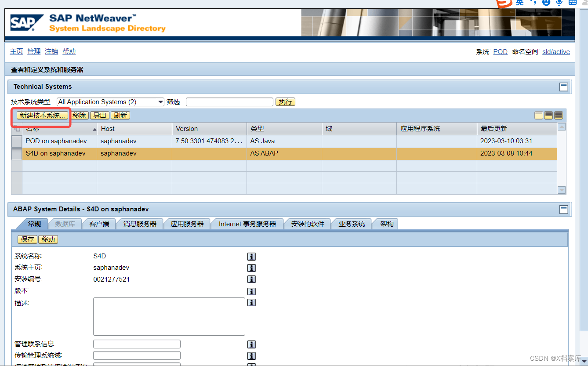Click 注销 to log off

click(51, 51)
